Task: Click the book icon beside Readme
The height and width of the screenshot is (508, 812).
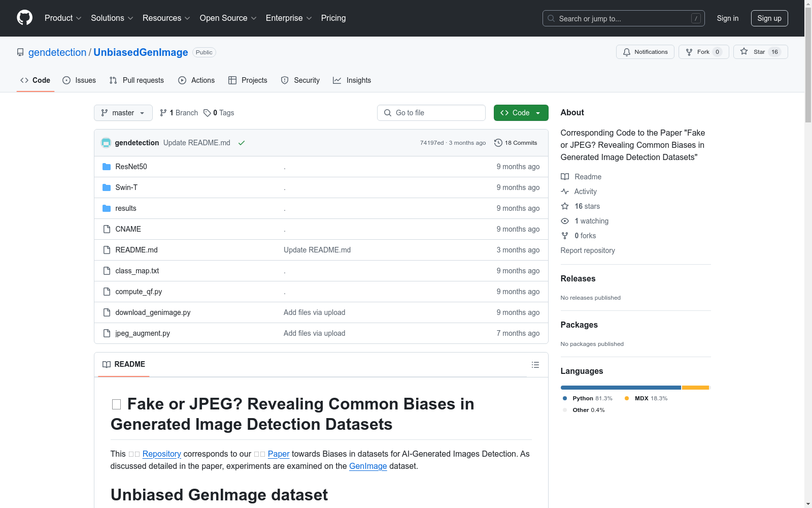Action: (x=565, y=177)
